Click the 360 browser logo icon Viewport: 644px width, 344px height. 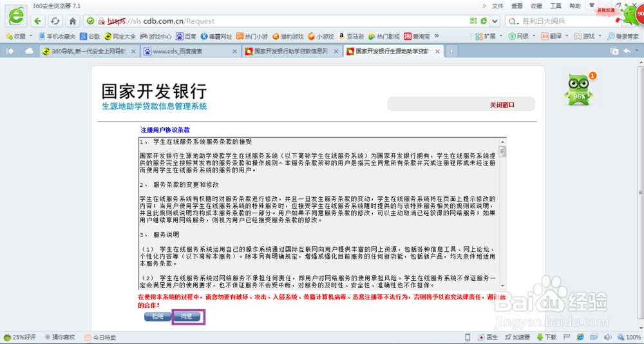17,17
